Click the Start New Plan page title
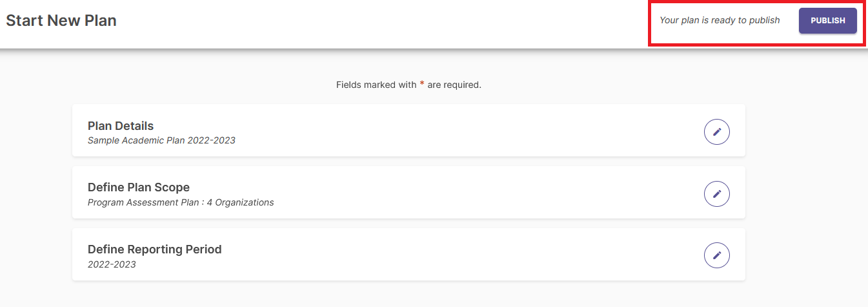 pos(61,21)
